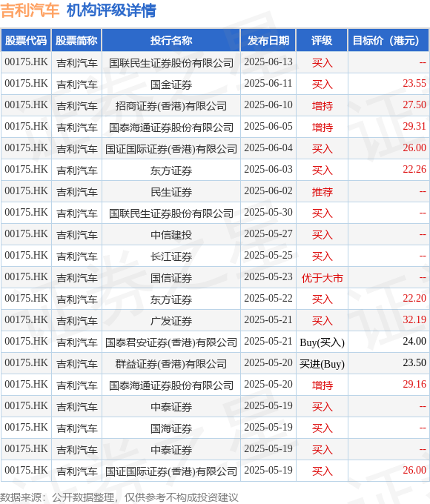Image resolution: width=430 pixels, height=504 pixels.
Task: Click the 29.16 target price value
Action: 414,384
